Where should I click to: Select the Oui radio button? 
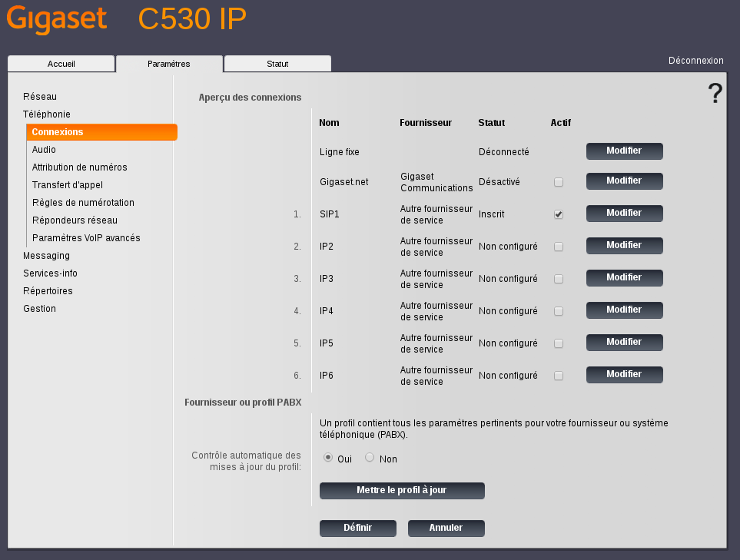(328, 458)
